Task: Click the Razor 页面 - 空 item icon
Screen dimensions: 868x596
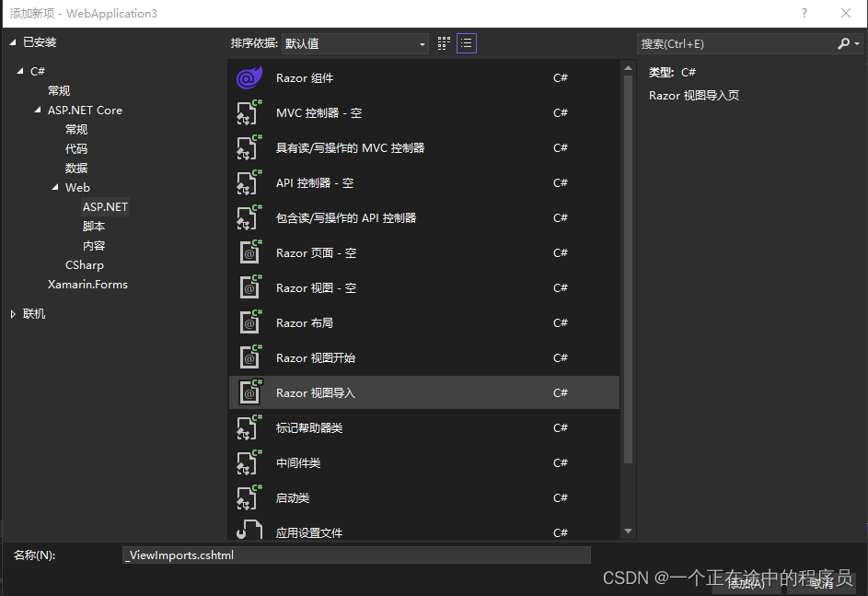Action: click(249, 252)
